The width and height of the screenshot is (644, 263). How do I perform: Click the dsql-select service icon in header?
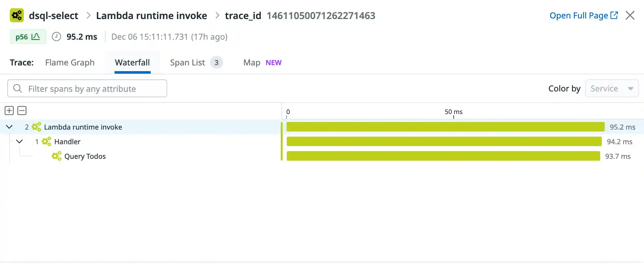coord(17,15)
